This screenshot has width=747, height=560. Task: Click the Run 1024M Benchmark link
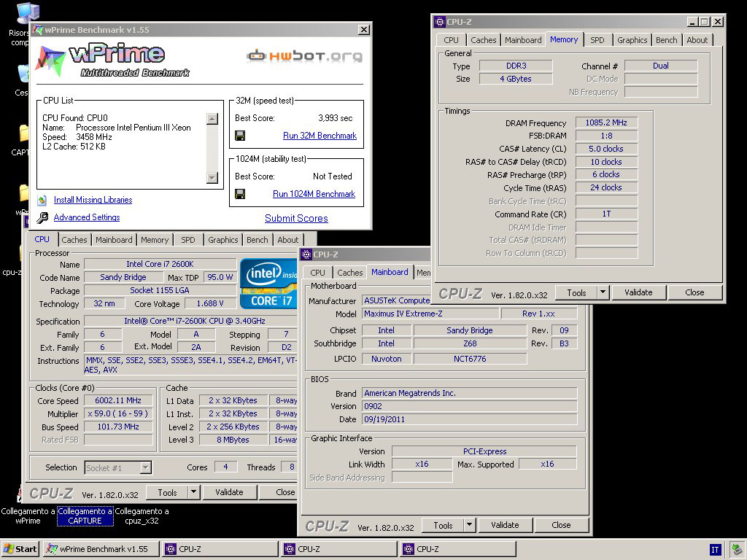click(314, 194)
